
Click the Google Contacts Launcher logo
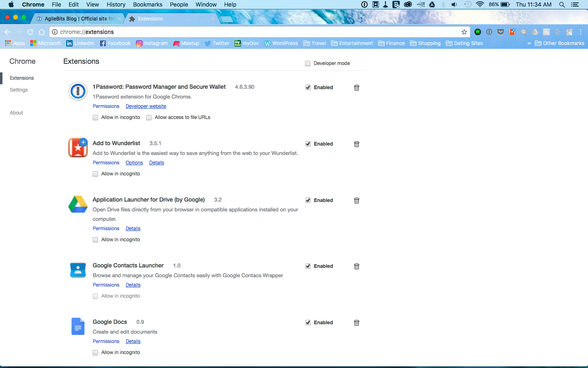point(78,270)
